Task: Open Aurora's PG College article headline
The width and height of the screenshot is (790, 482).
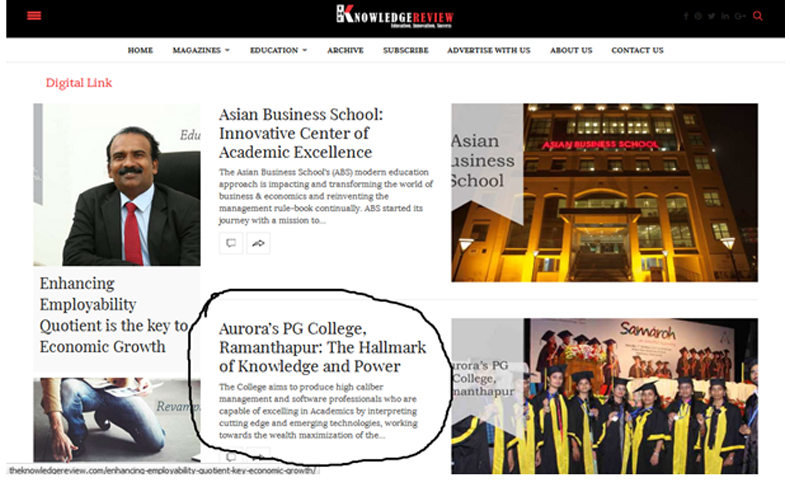Action: click(322, 347)
